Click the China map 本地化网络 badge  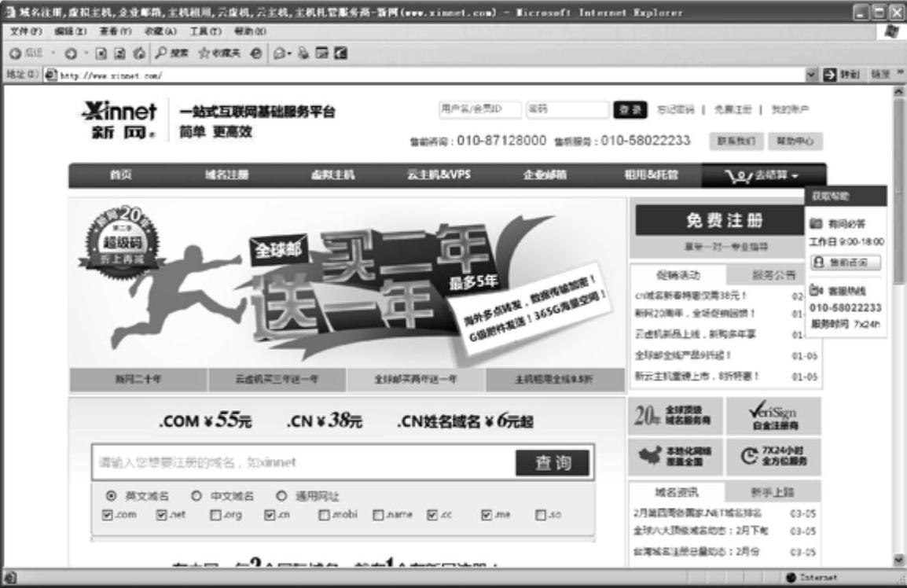click(x=676, y=457)
